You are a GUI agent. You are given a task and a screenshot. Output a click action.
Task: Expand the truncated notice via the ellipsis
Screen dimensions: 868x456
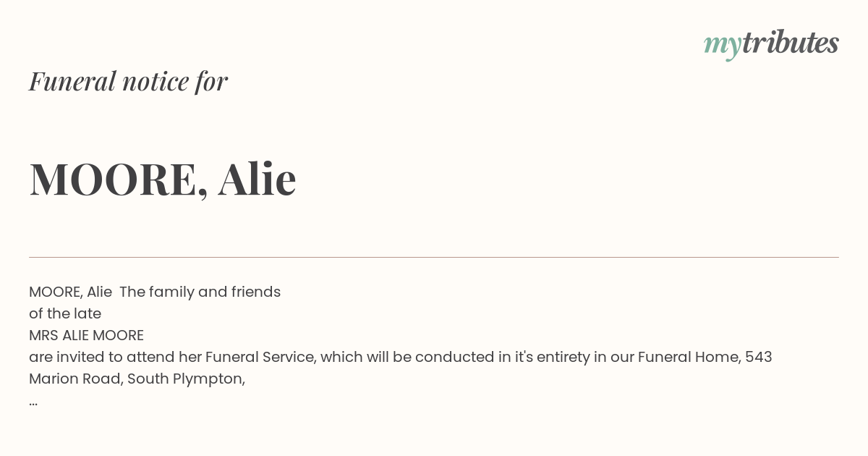point(33,402)
